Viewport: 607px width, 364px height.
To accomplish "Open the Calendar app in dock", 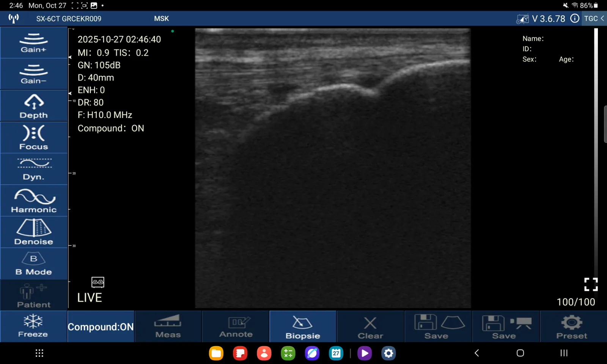I will point(336,353).
